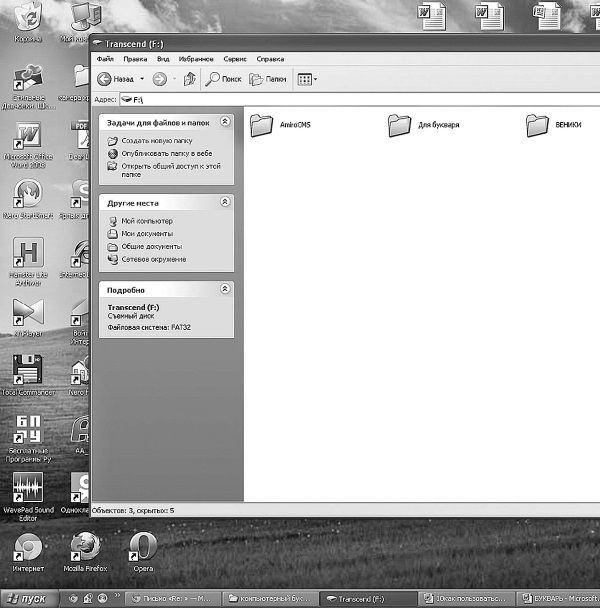Open the AmiroCMS folder
600x608 pixels.
click(262, 125)
